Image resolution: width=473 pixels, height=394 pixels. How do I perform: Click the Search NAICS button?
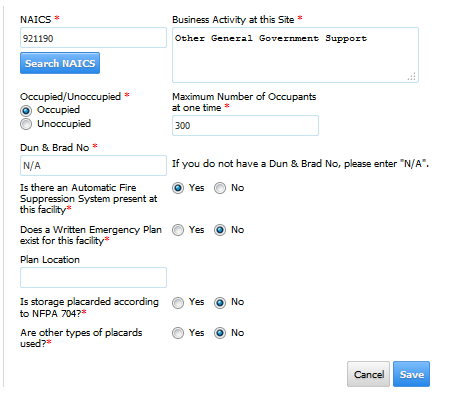point(60,63)
